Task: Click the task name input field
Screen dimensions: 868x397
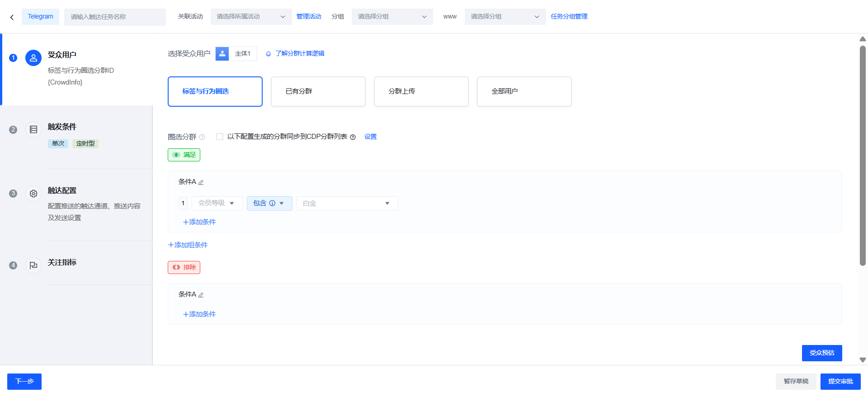Action: (x=115, y=17)
